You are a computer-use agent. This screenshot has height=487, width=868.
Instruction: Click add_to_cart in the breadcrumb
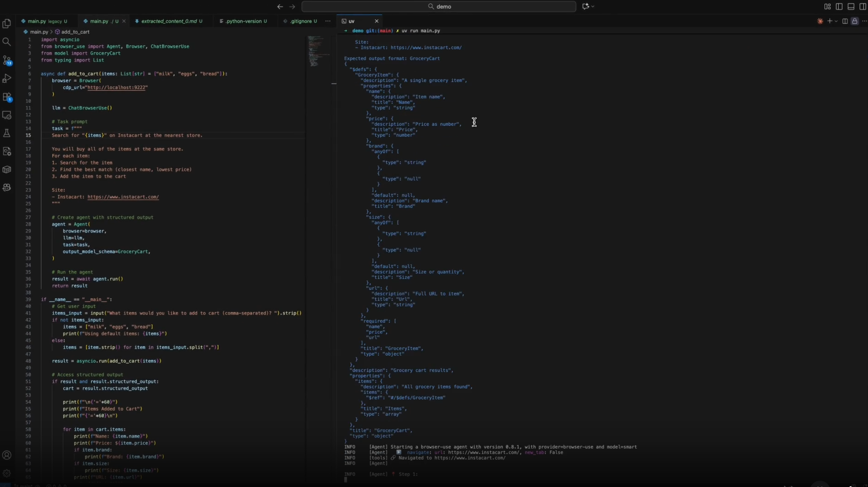(x=75, y=32)
